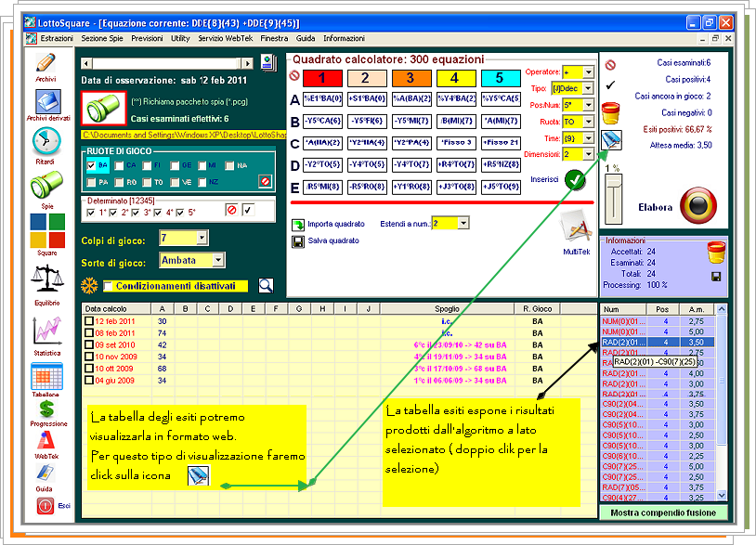Open the Estrazioni menu
Viewport: 756px width, 545px height.
tap(57, 39)
